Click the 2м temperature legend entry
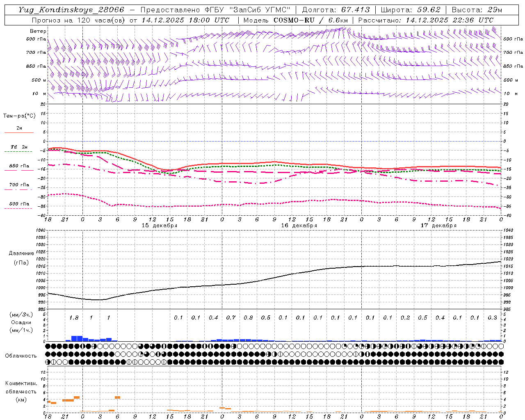This screenshot has width=525, height=420. point(19,128)
